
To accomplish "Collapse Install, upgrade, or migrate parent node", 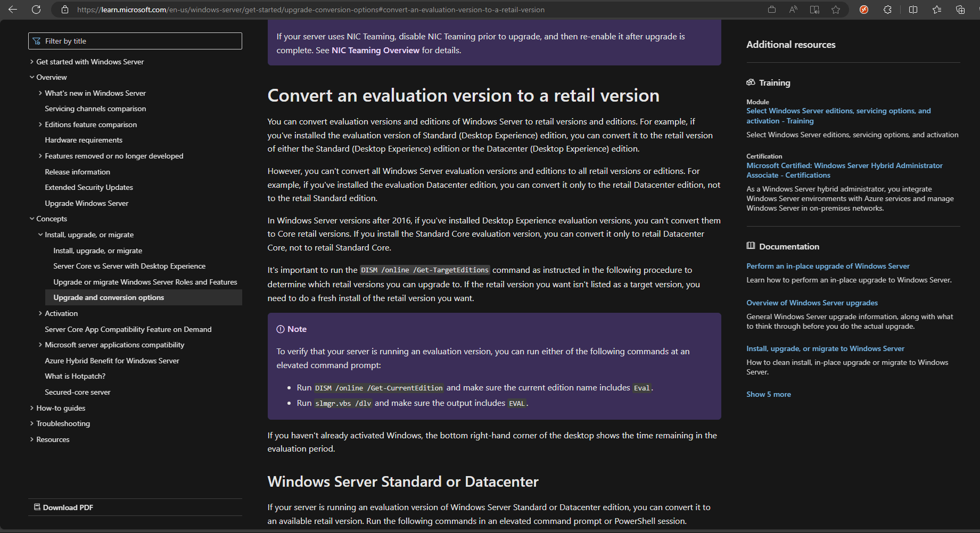I will (x=40, y=235).
